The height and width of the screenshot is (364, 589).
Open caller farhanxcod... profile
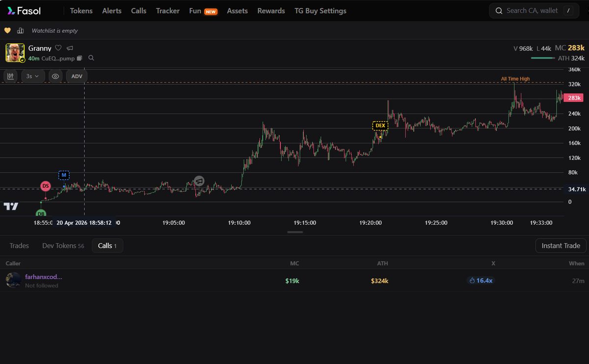click(44, 277)
